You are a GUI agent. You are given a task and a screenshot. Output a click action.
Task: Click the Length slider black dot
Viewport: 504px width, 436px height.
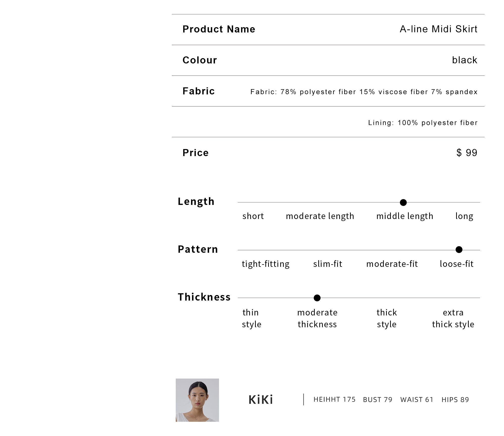pyautogui.click(x=403, y=202)
